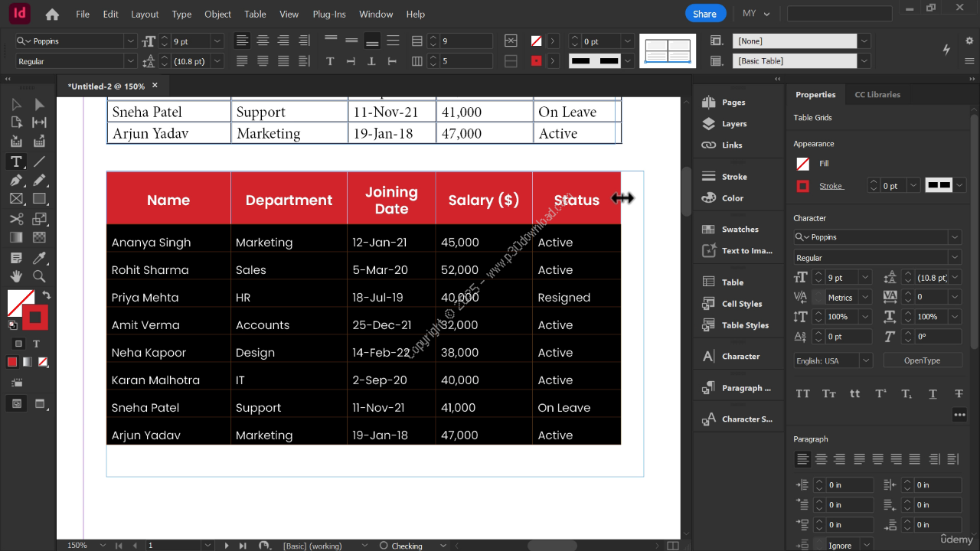Viewport: 980px width, 551px height.
Task: Toggle Underline in Character section
Action: 933,393
